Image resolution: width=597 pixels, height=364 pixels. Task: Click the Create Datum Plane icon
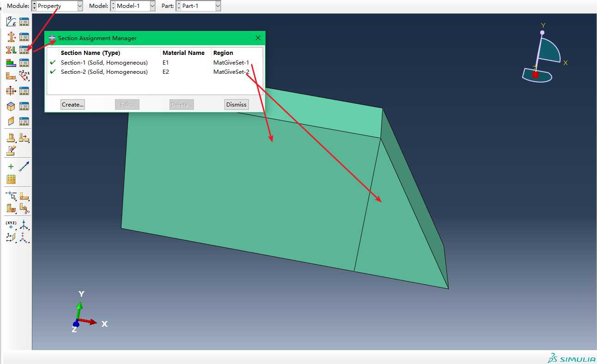tap(11, 238)
